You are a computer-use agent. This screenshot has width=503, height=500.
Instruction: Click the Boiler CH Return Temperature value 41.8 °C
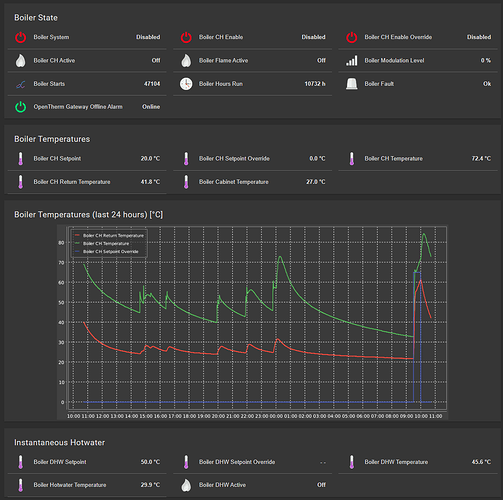[150, 182]
